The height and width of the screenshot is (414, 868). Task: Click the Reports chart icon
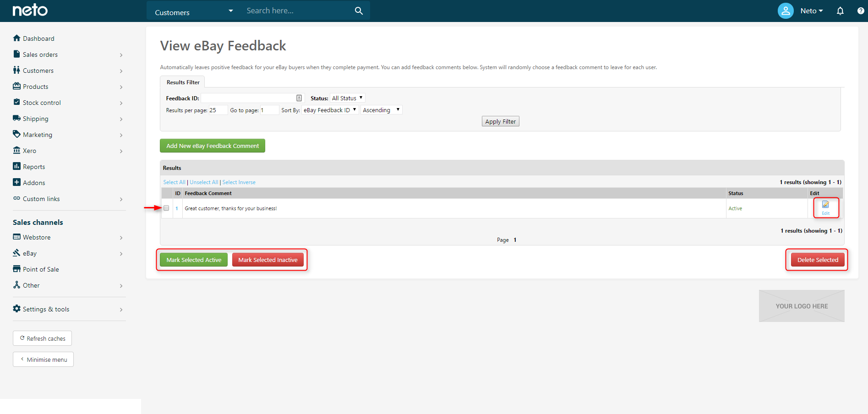pos(17,166)
